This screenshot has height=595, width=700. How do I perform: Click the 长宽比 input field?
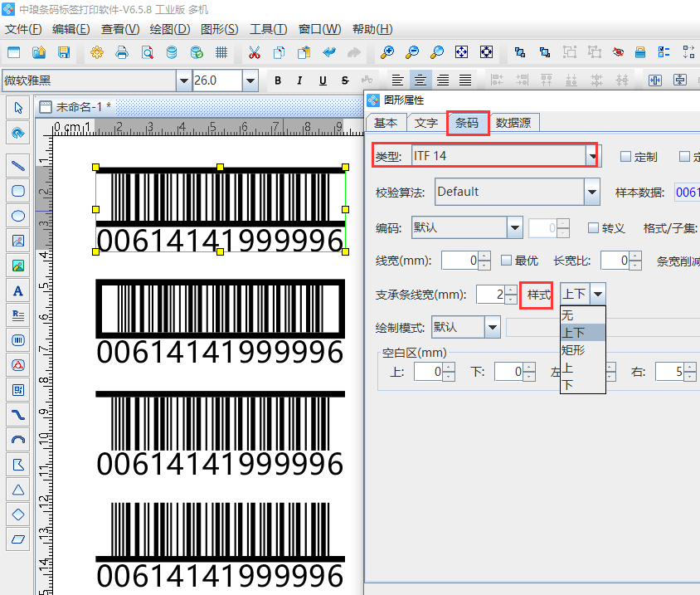[615, 261]
